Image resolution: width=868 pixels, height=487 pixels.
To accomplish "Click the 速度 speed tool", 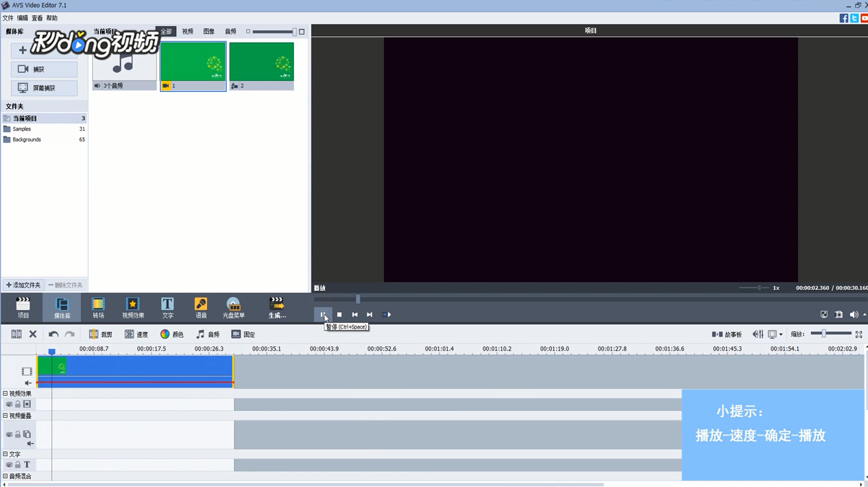I will (x=136, y=334).
